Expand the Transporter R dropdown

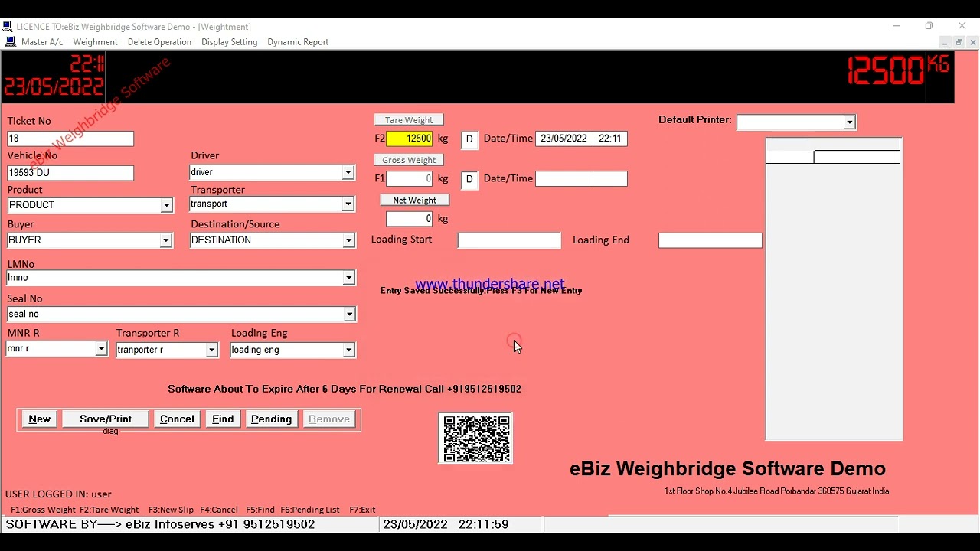(211, 350)
